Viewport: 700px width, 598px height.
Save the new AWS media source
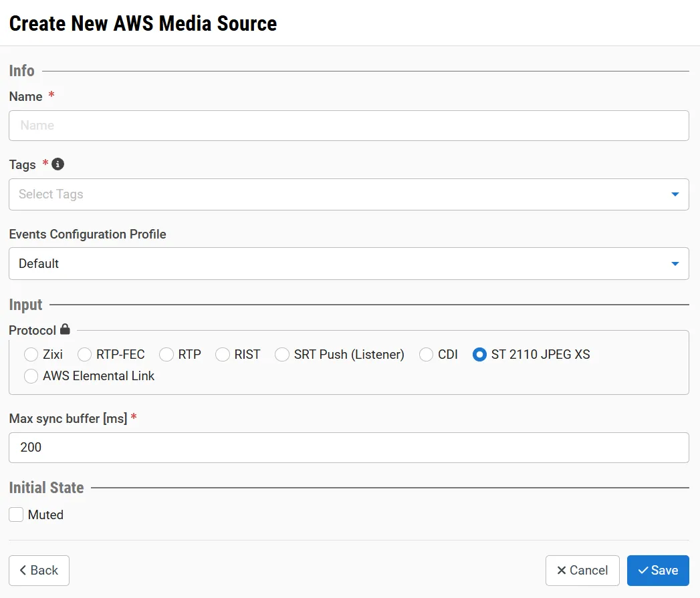[x=658, y=571]
